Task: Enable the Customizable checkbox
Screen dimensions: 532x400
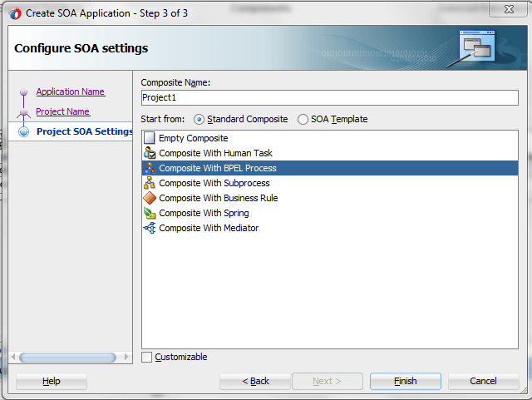Action: click(146, 358)
